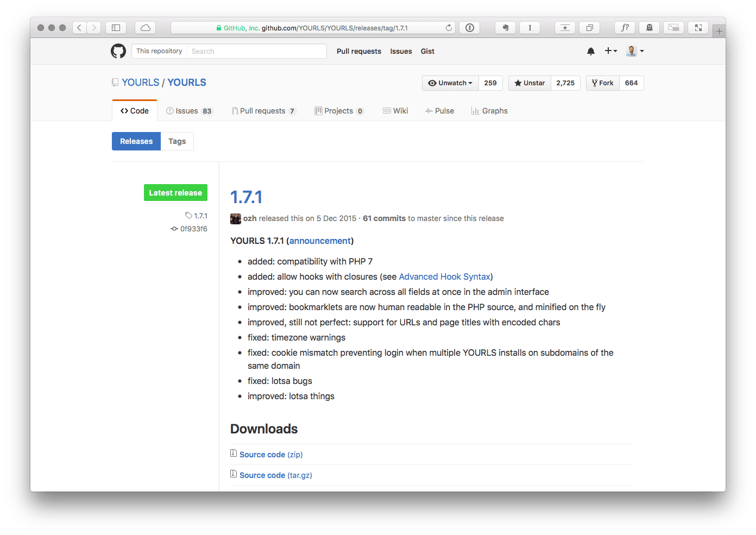
Task: Open the 1Password toolbar extension
Action: pyautogui.click(x=470, y=28)
